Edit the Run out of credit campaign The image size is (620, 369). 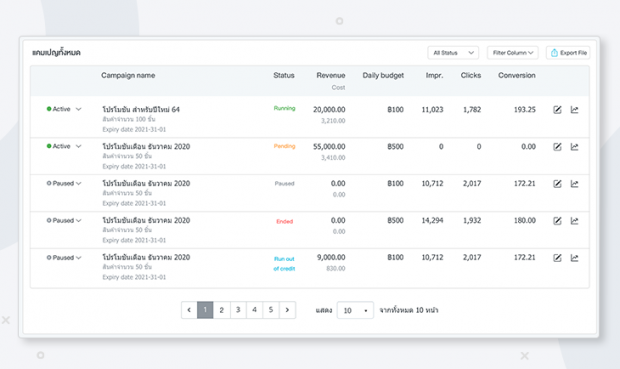557,258
